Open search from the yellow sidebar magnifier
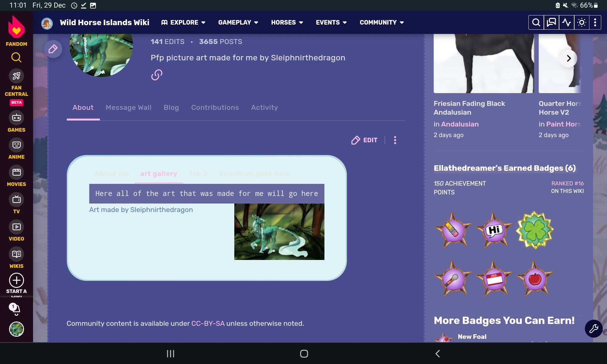The height and width of the screenshot is (364, 607). (x=16, y=57)
